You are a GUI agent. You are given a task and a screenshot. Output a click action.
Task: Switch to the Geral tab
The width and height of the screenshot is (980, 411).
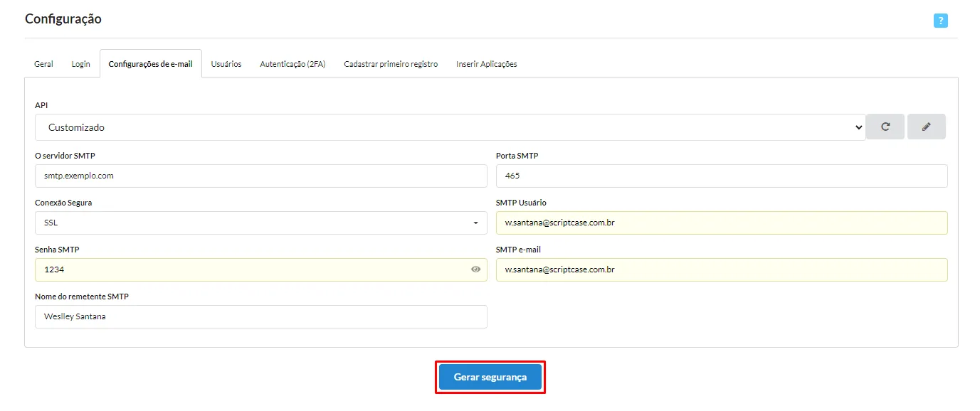(43, 64)
